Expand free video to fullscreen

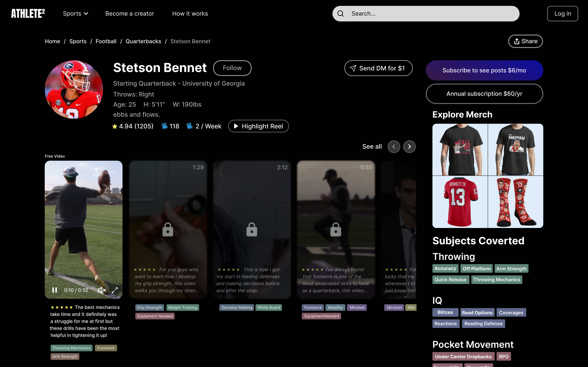[115, 290]
